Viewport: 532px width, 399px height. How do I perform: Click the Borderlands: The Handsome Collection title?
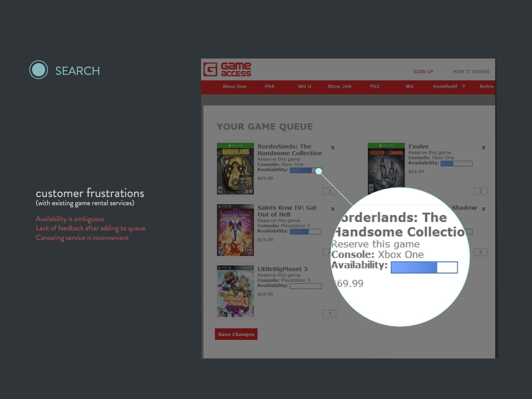click(290, 150)
